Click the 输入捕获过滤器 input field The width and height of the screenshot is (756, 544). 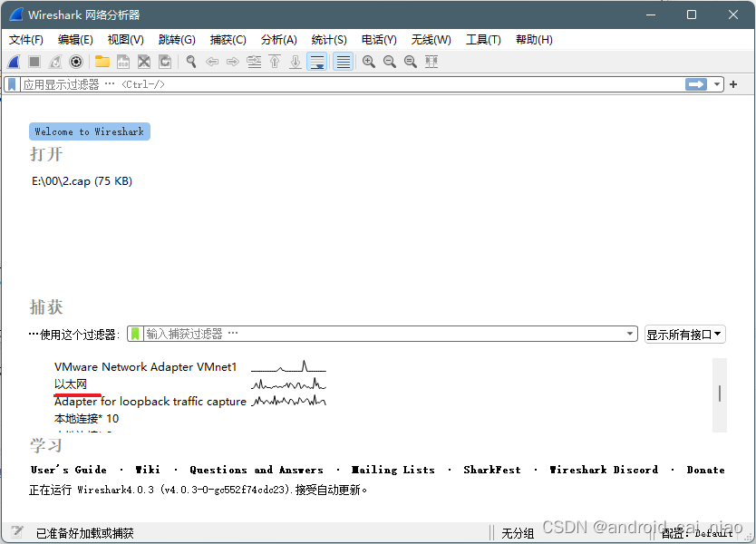383,334
